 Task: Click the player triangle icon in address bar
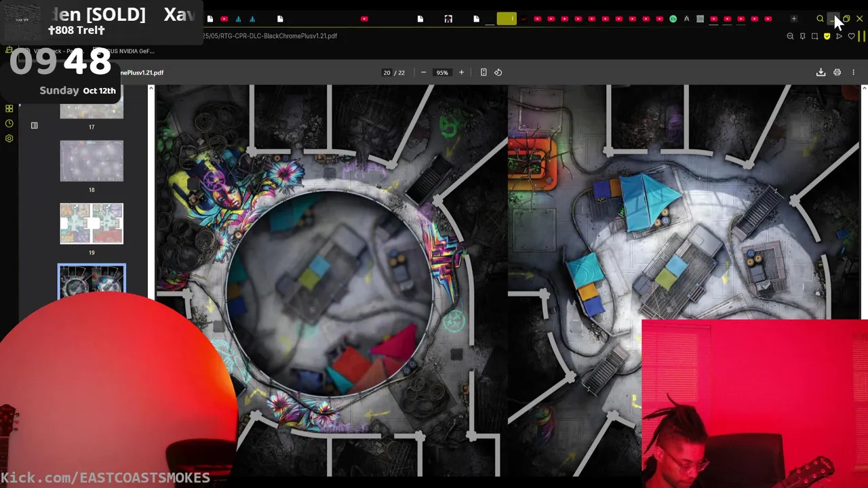(839, 36)
